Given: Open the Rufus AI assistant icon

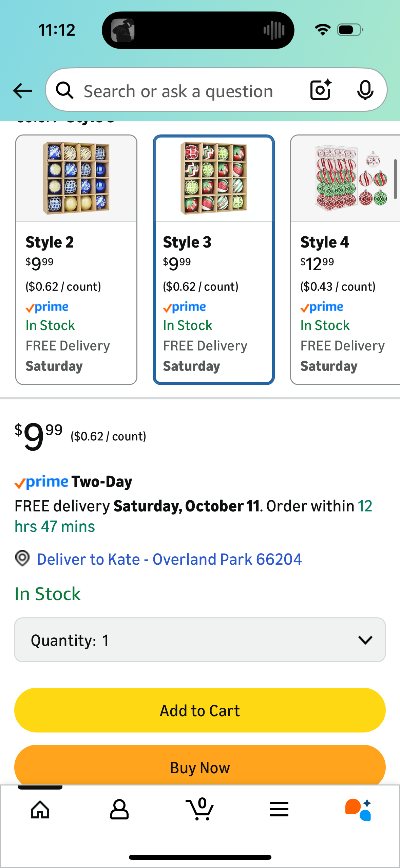Looking at the screenshot, I should 358,810.
